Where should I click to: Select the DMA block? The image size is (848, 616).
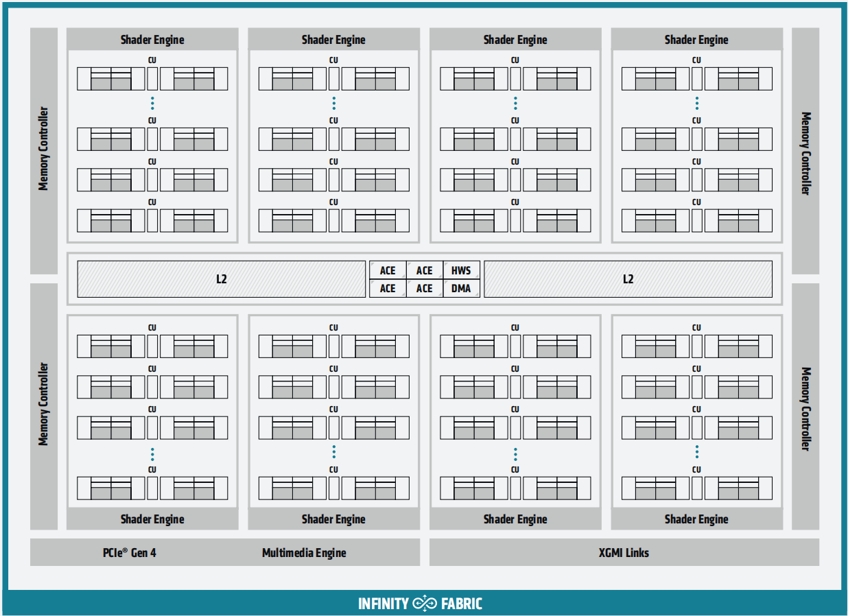[x=461, y=288]
